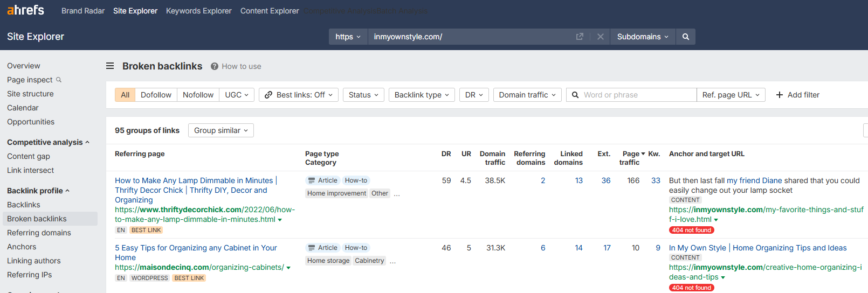
Task: Open the external link icon beside the URL
Action: [x=580, y=37]
